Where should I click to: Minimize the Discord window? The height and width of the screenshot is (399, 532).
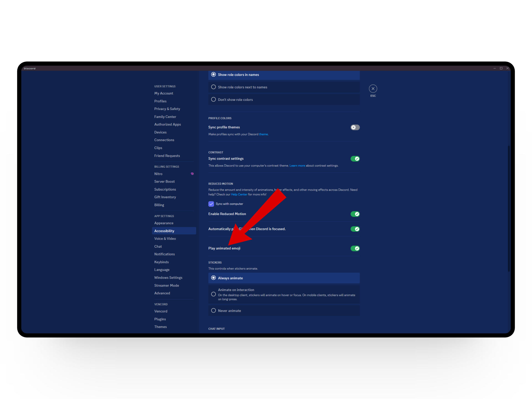[495, 68]
